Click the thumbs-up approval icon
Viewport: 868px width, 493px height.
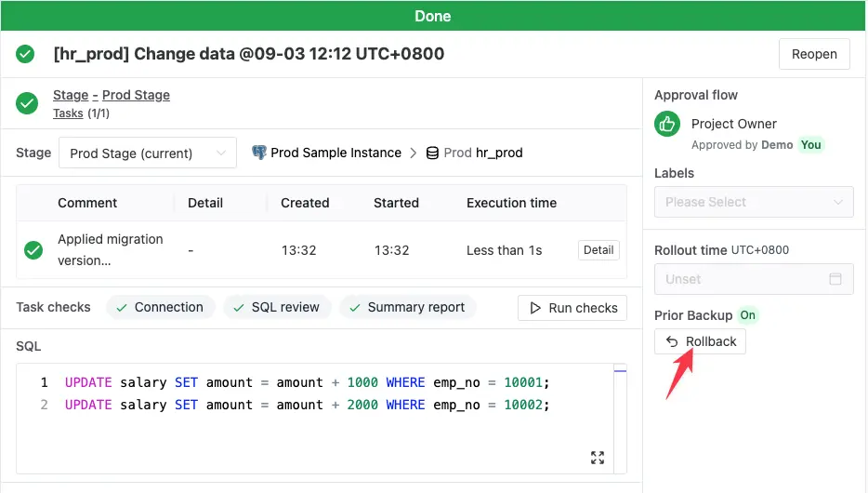(x=667, y=124)
